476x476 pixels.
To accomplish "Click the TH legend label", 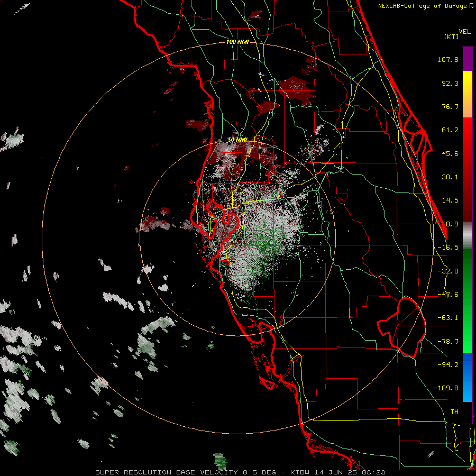I will 454,412.
